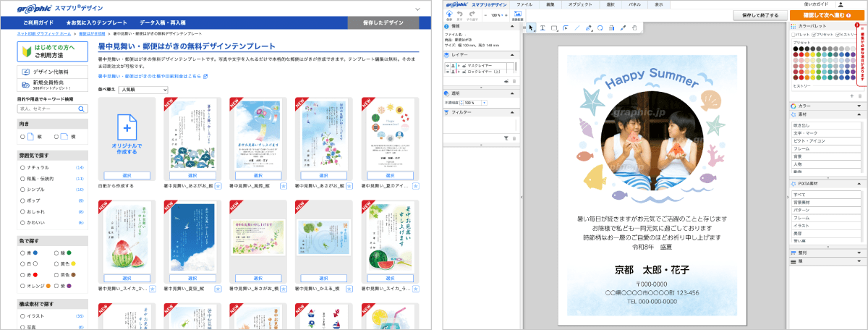Select the line drawing tool
Screen dimensions: 868x330
576,27
